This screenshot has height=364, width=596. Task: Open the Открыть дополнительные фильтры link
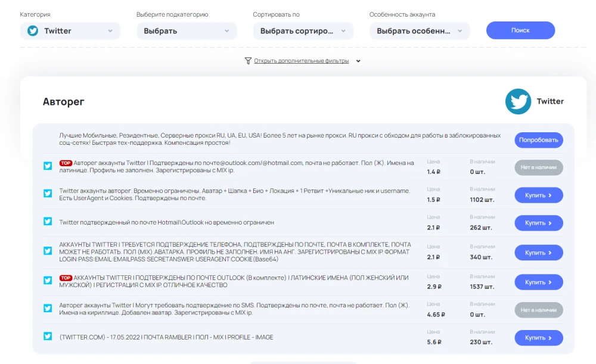301,61
